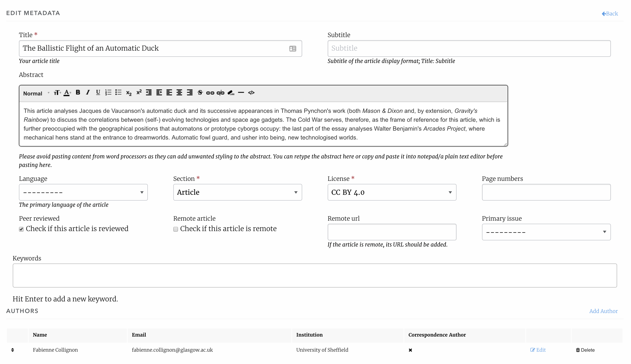Indent the abstract paragraph
The image size is (631, 364).
pos(159,93)
